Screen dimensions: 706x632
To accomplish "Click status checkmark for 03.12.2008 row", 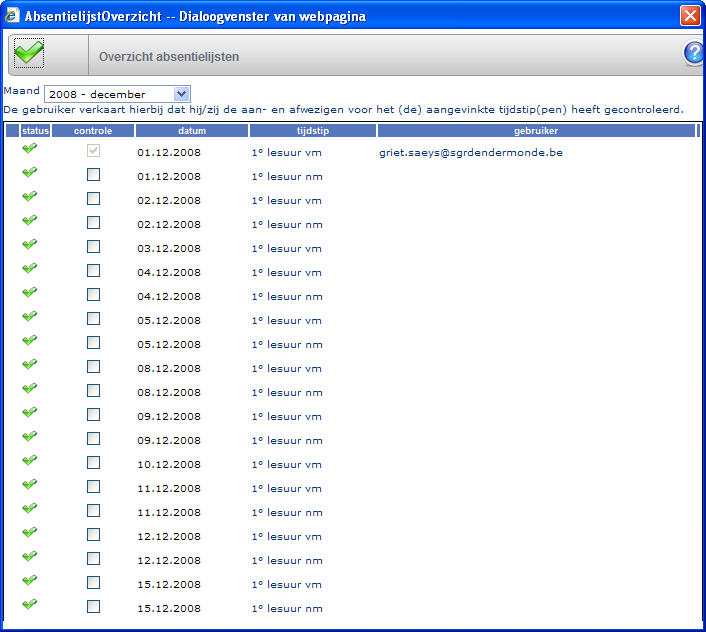I will click(30, 244).
